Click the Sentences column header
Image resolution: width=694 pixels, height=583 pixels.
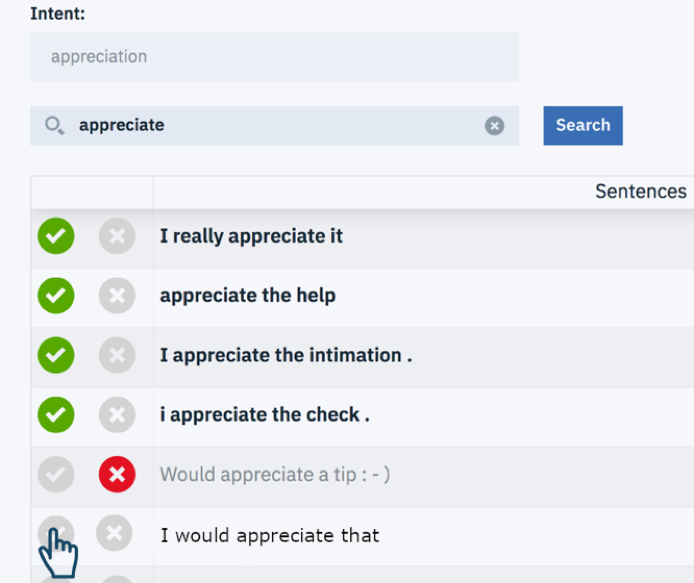[640, 192]
